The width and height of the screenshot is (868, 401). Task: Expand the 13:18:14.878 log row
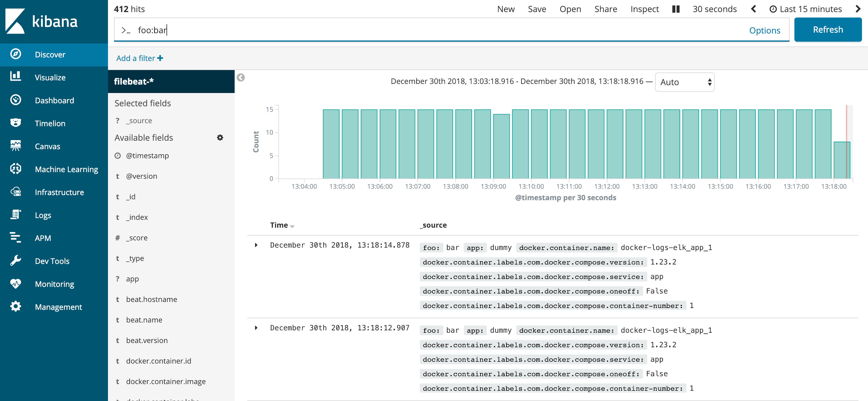[256, 245]
